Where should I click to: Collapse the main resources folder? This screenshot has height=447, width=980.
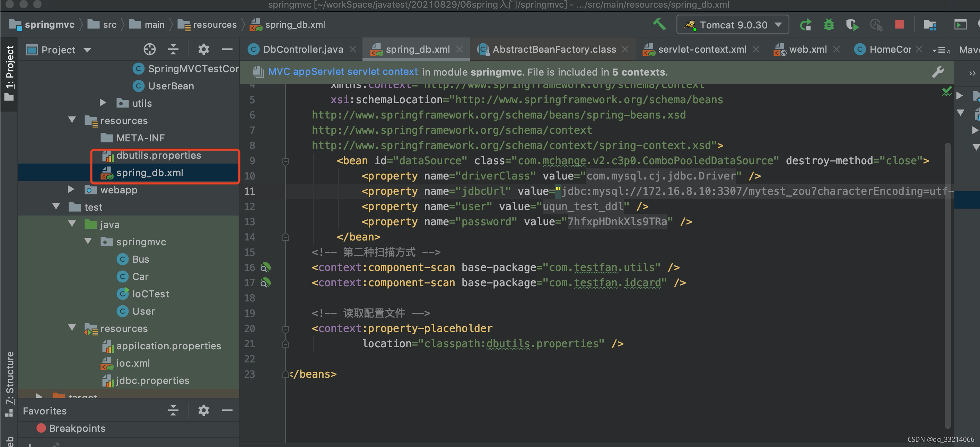72,120
